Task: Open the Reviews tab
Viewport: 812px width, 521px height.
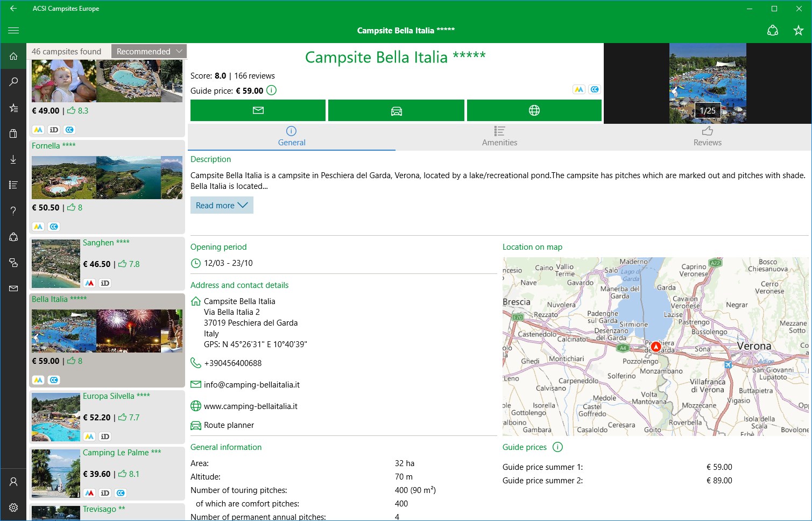Action: (x=707, y=137)
